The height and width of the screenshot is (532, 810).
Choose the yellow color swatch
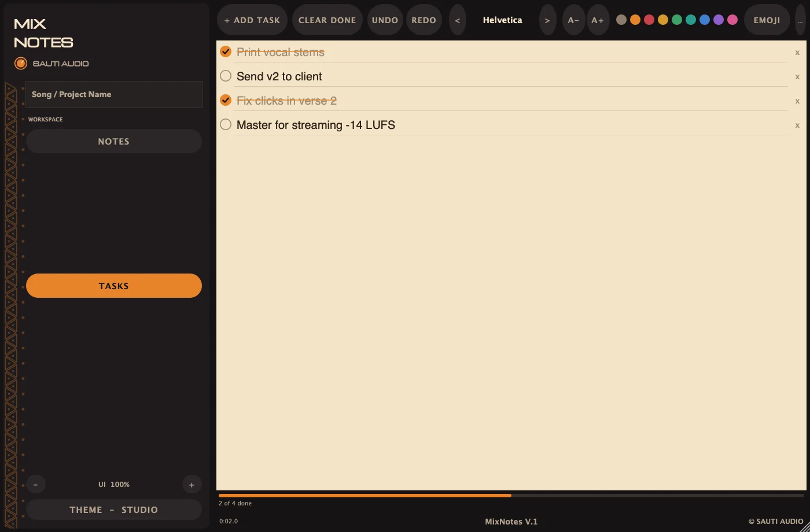click(x=663, y=20)
